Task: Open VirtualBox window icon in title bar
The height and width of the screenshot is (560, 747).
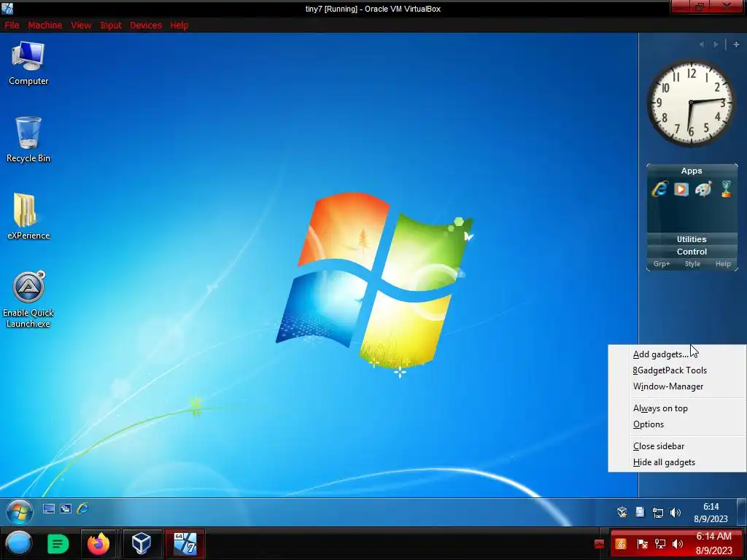Action: 7,8
